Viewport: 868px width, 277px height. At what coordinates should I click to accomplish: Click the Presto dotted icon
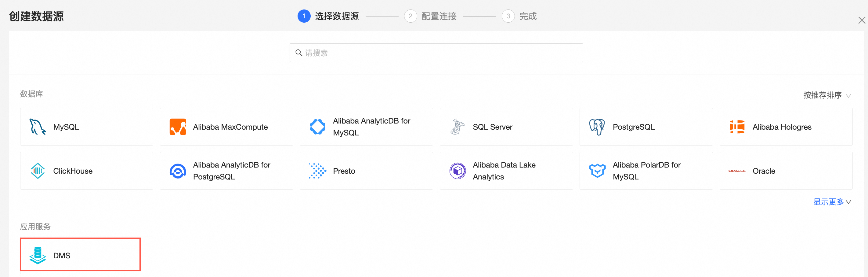click(317, 171)
